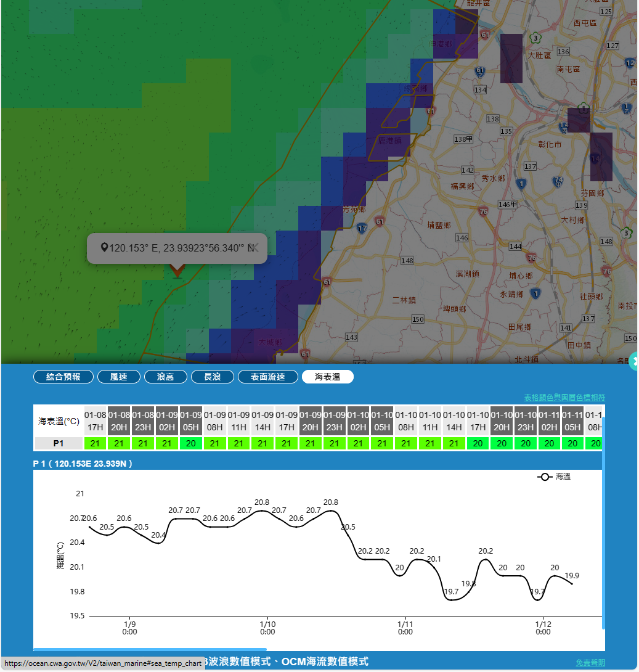Select the 浪高 tab

(166, 377)
